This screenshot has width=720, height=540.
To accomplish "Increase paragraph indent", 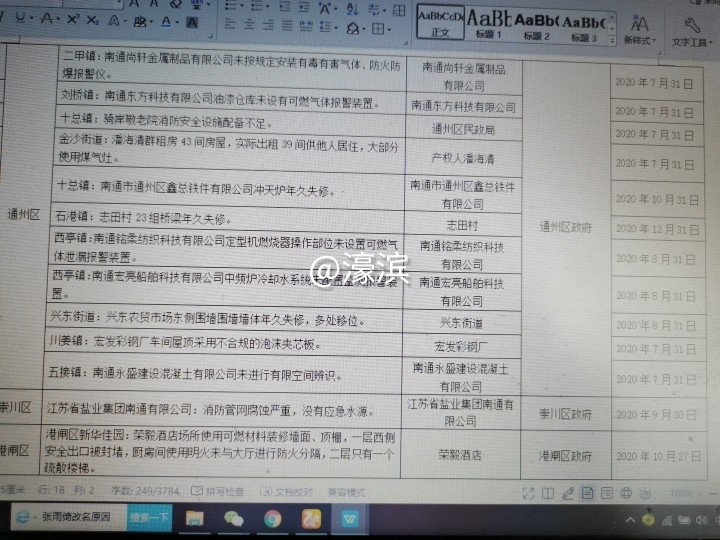I will (x=304, y=7).
